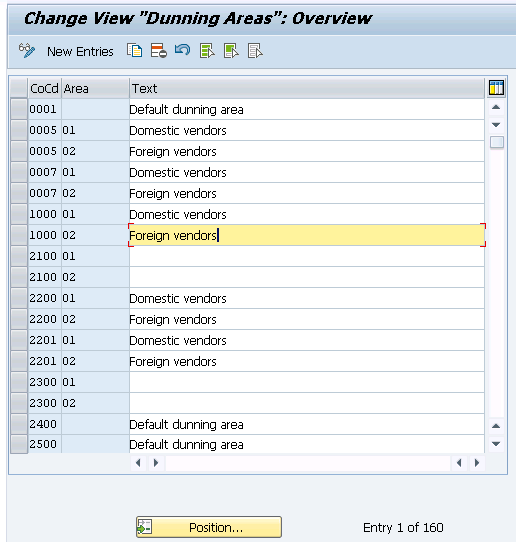Select row marker for CoCd 2400

coord(19,424)
